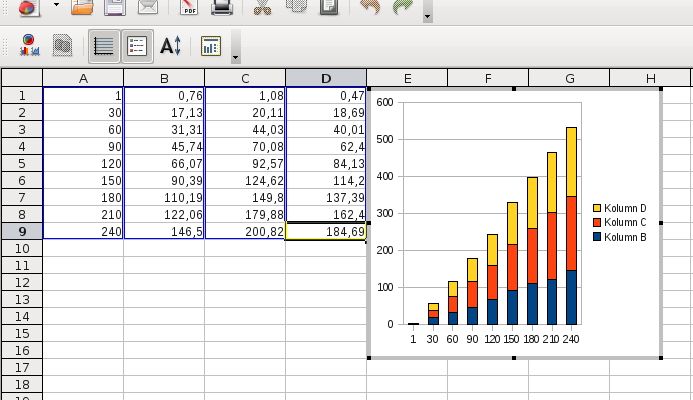Click the Save floppy disk icon

(115, 7)
